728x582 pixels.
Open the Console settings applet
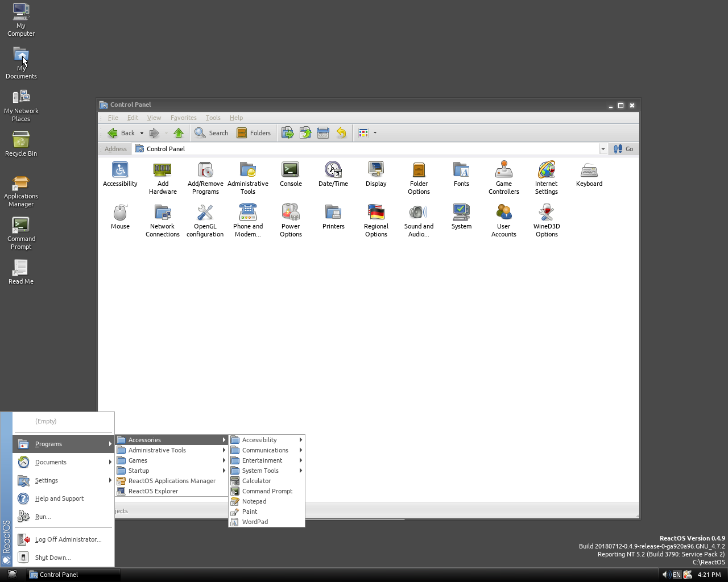pos(291,174)
